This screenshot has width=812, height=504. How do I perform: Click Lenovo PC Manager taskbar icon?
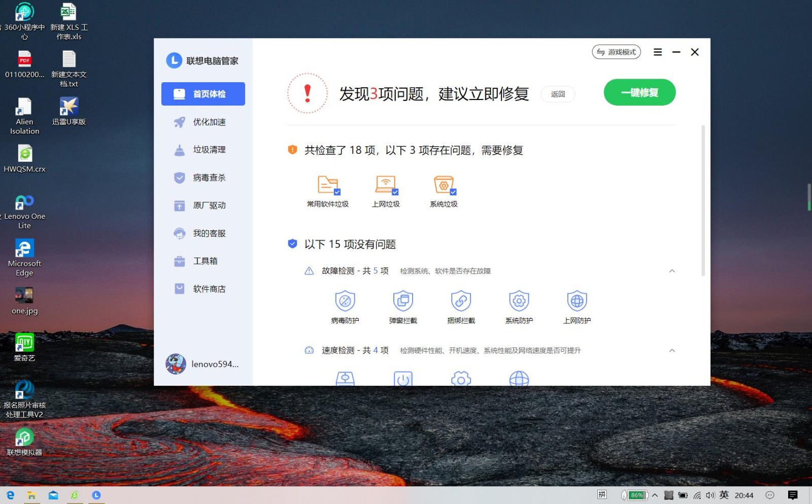pyautogui.click(x=96, y=495)
